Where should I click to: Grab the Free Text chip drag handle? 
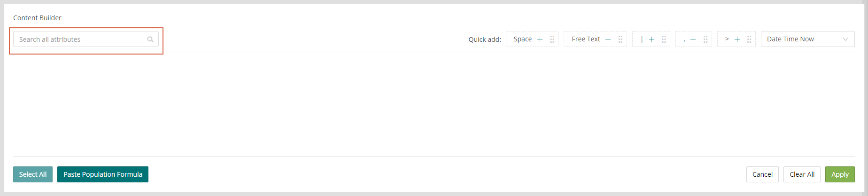tap(620, 39)
